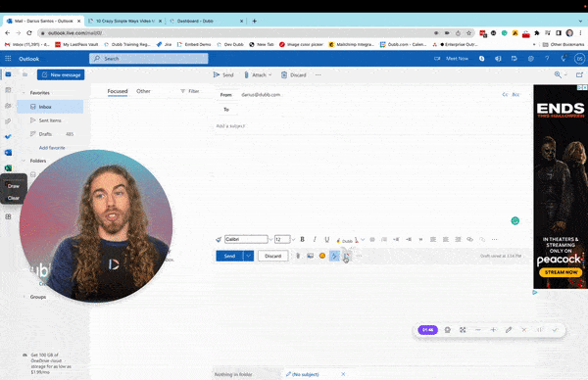Collapse the Folders section
This screenshot has height=380, width=588.
tap(24, 161)
